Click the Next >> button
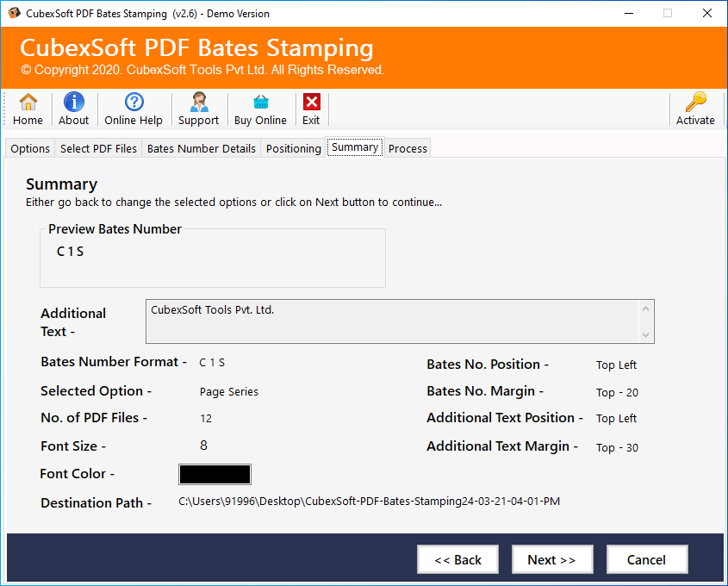 point(551,560)
